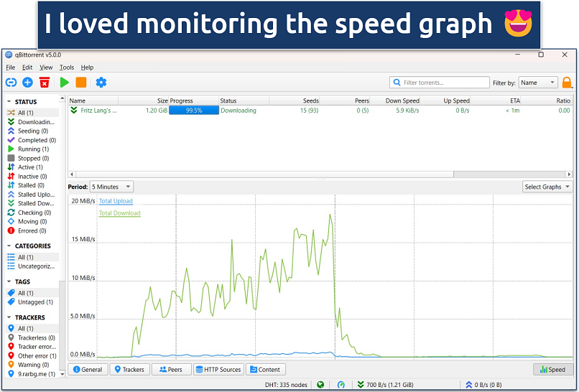The height and width of the screenshot is (392, 579).
Task: Switch to the Content tab
Action: pyautogui.click(x=266, y=370)
